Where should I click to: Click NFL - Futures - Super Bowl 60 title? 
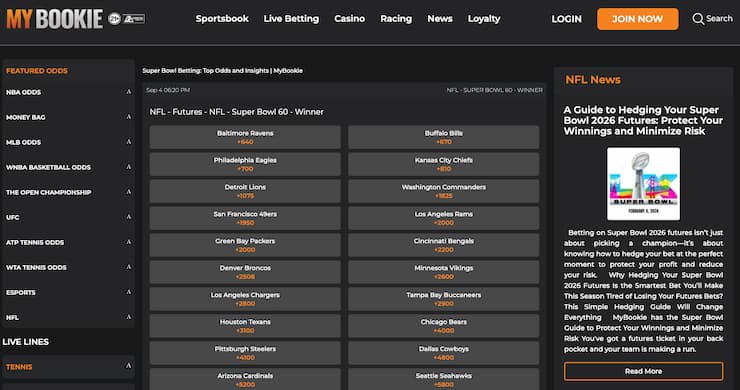(x=236, y=112)
